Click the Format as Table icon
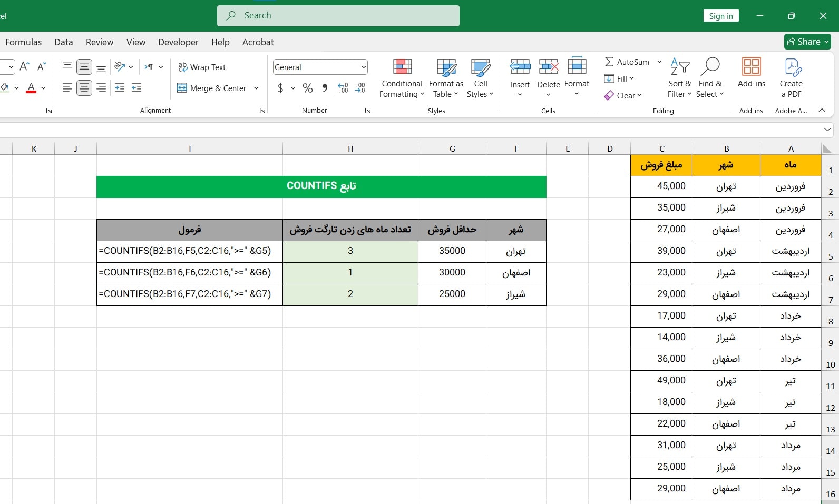This screenshot has height=504, width=839. 446,68
